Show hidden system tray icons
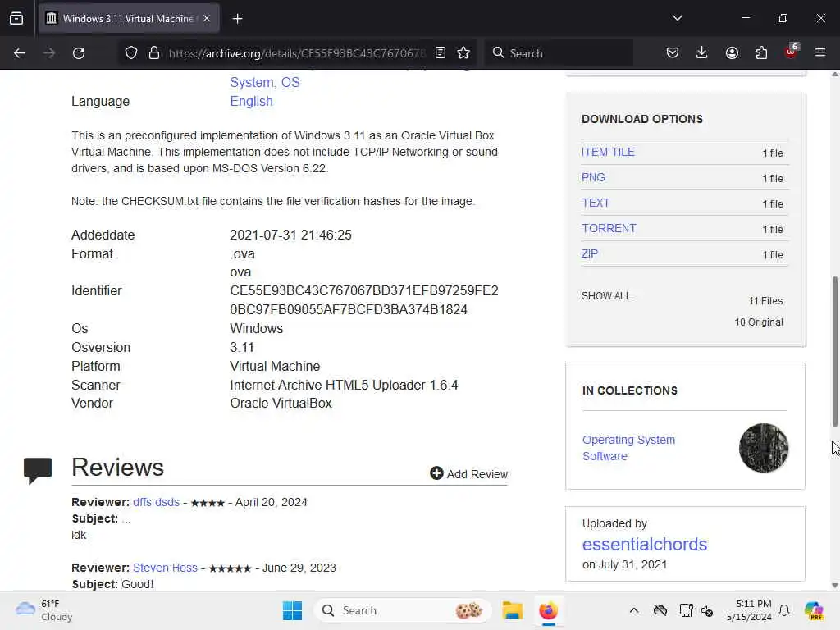Viewport: 840px width, 630px height. (634, 610)
